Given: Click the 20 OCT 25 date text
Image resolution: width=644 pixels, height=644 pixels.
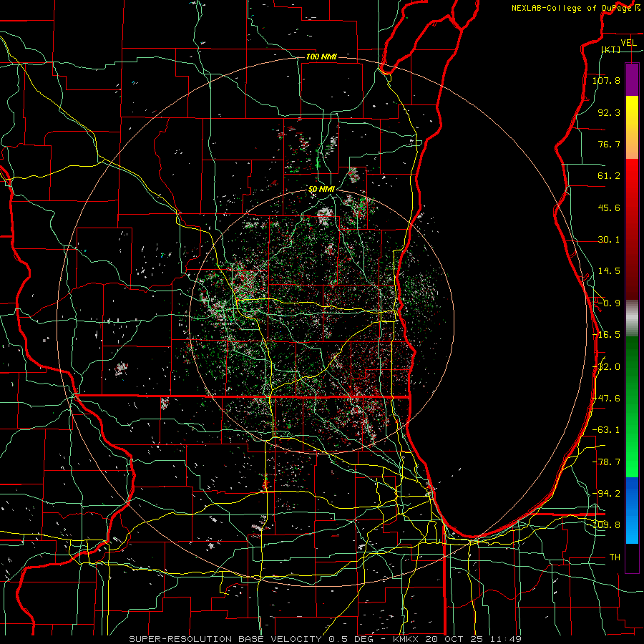Looking at the screenshot, I should pos(454,639).
